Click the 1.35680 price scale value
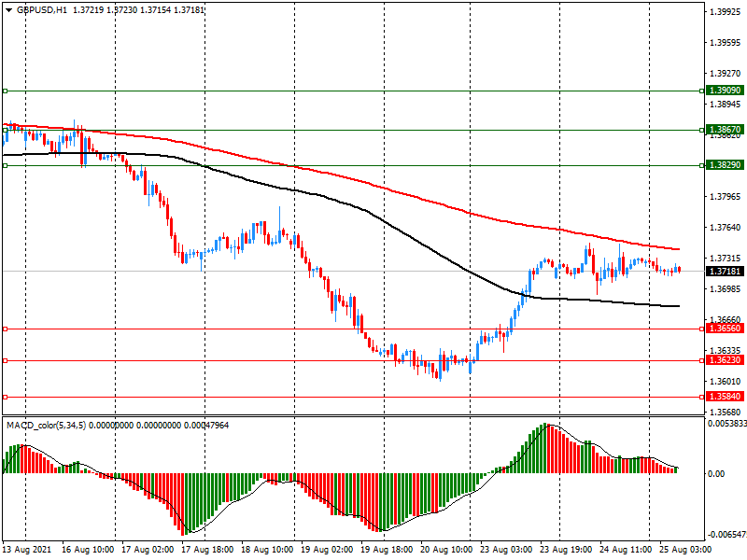Viewport: 747px width, 560px height. coord(726,413)
